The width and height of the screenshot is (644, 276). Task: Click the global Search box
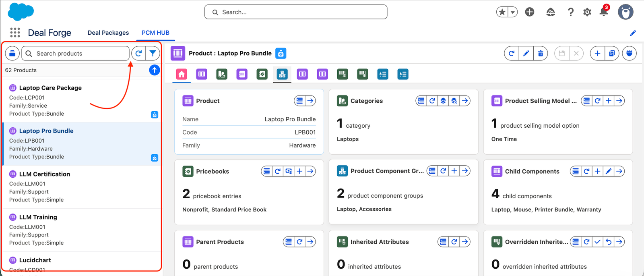point(296,12)
